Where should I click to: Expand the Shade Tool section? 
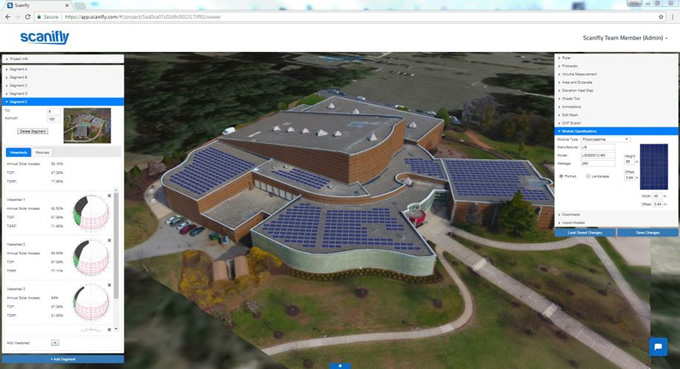tap(616, 98)
